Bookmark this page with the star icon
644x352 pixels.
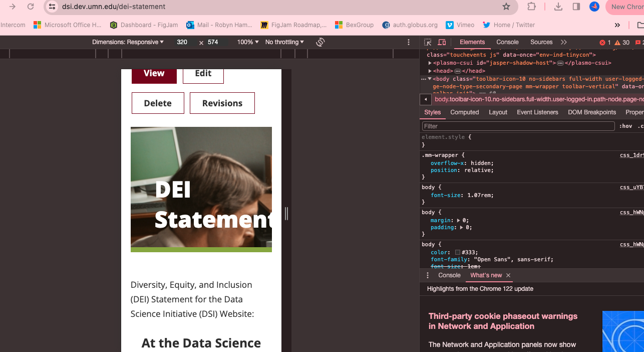point(506,7)
